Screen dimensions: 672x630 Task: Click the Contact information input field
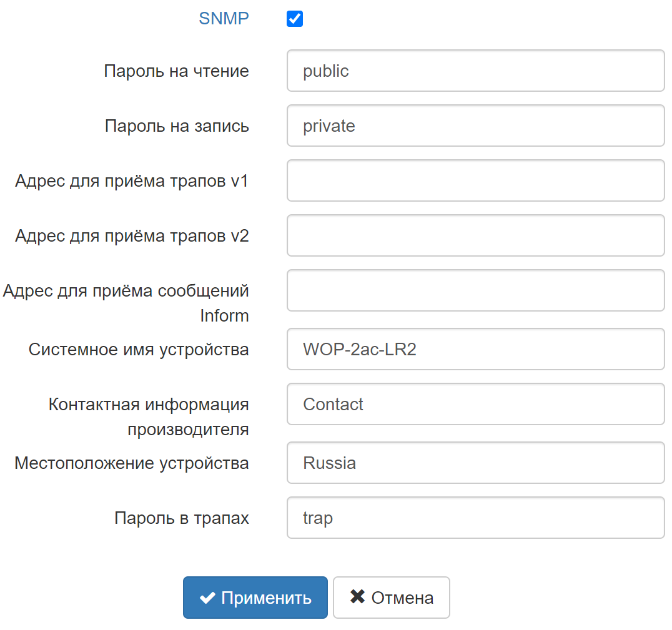[x=475, y=404]
